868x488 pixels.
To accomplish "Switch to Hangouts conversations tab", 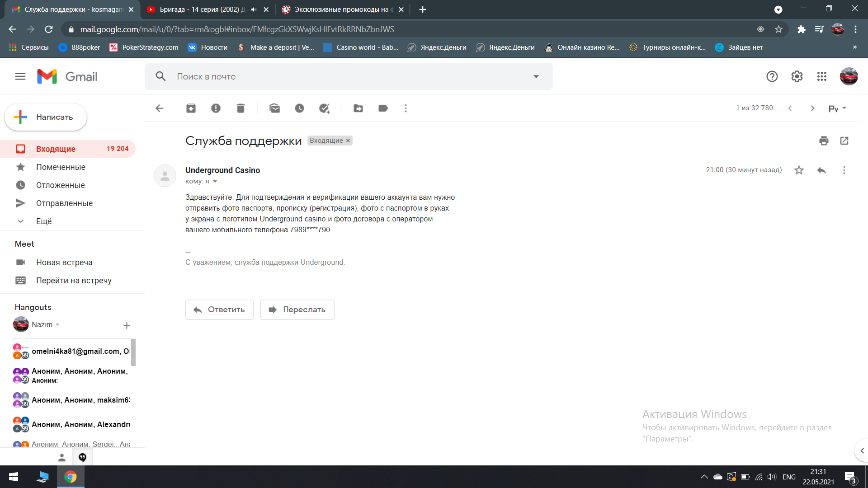I will [82, 458].
